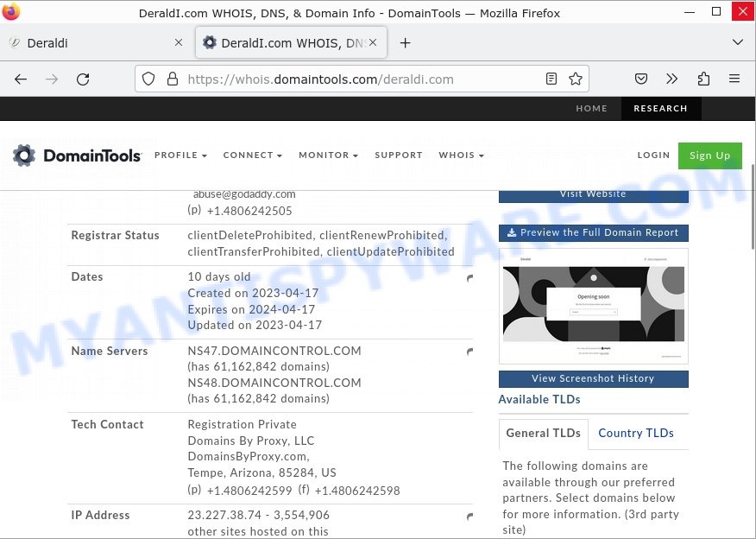Open the SUPPORT menu item

click(x=398, y=155)
